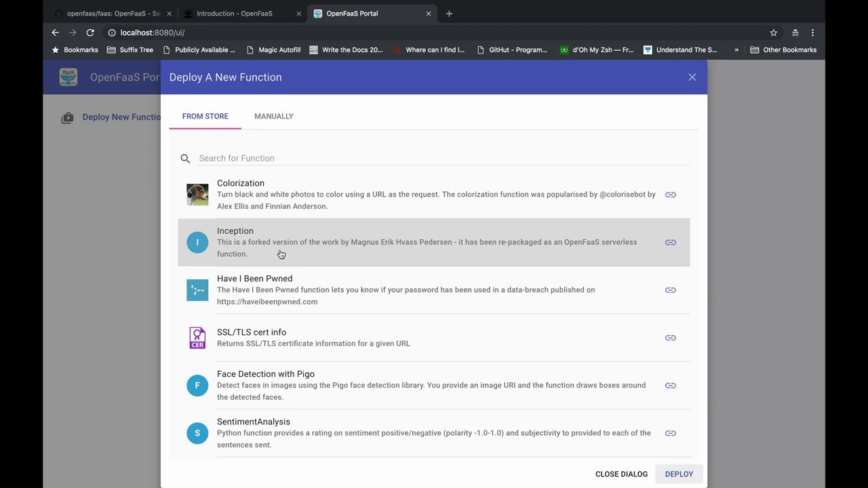Close the Introduction - OpenFaaS tab
The height and width of the screenshot is (488, 868).
298,14
